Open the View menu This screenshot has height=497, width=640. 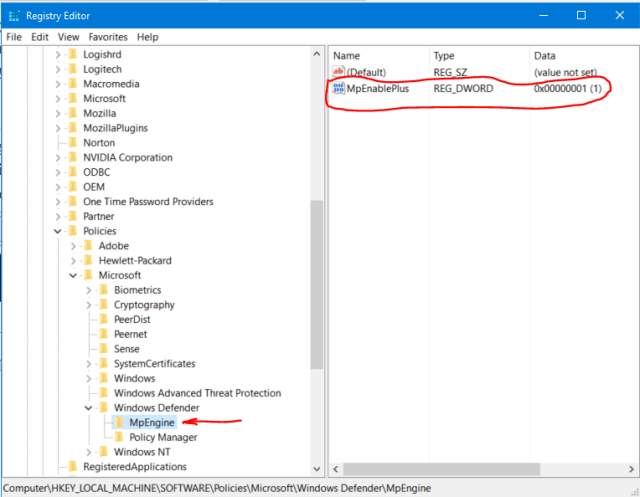(68, 37)
